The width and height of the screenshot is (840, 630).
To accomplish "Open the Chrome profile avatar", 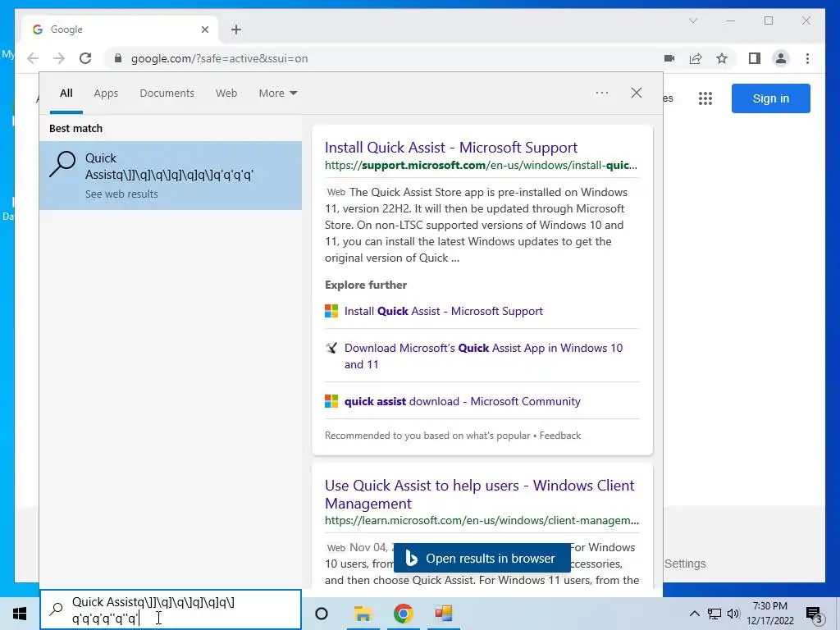I will (x=781, y=58).
